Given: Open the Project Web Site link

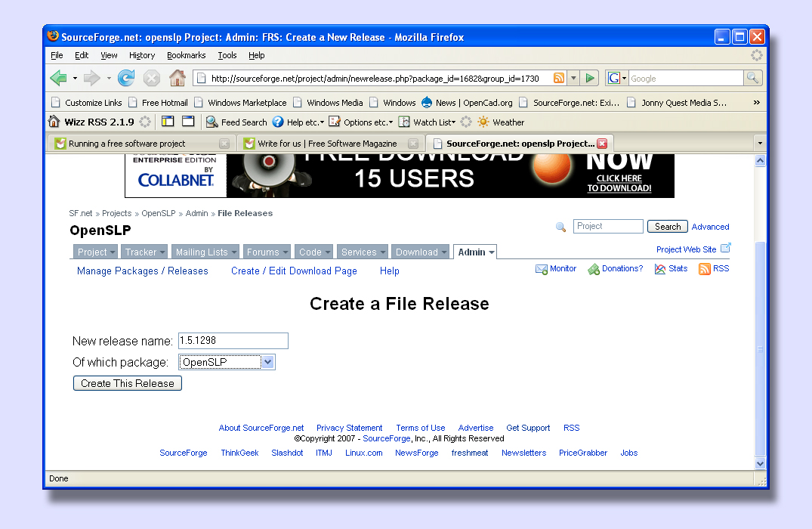Looking at the screenshot, I should [686, 249].
